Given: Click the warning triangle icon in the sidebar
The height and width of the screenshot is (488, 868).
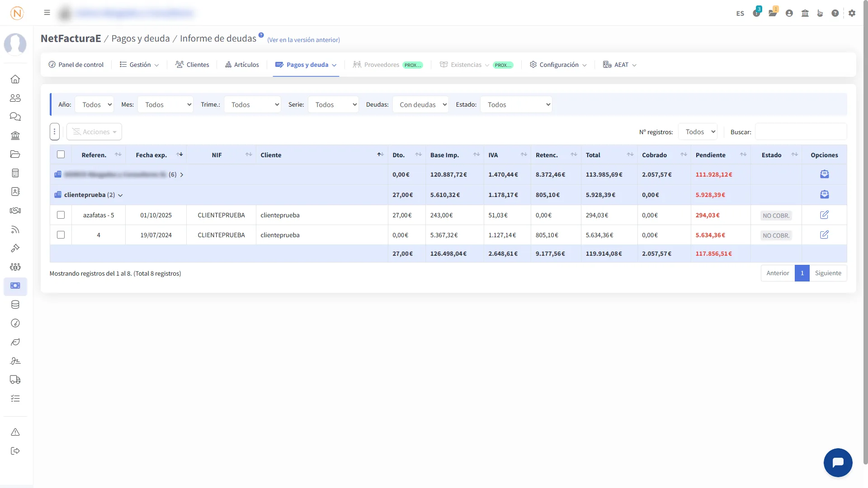Looking at the screenshot, I should coord(15,432).
